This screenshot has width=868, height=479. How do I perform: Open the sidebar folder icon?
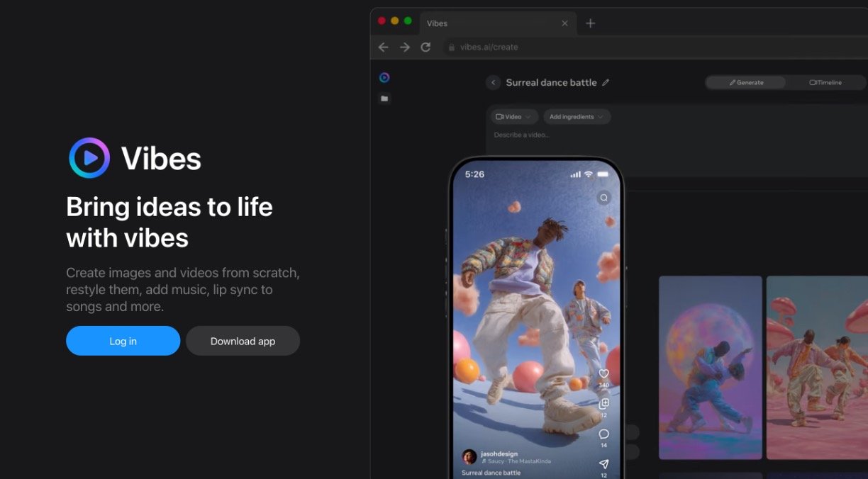(x=384, y=98)
